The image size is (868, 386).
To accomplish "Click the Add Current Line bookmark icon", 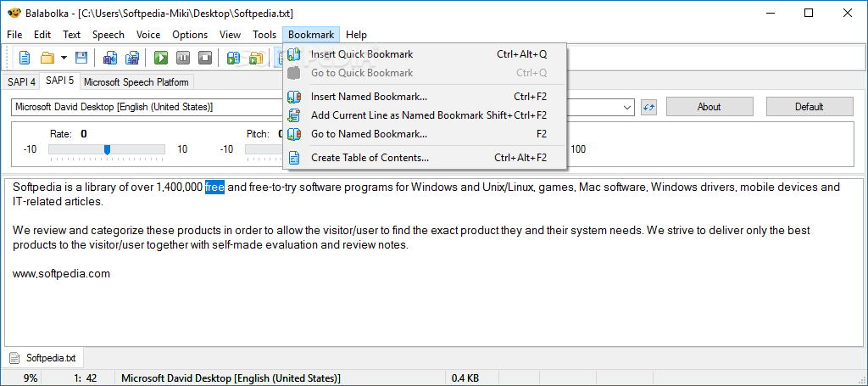I will click(x=294, y=115).
